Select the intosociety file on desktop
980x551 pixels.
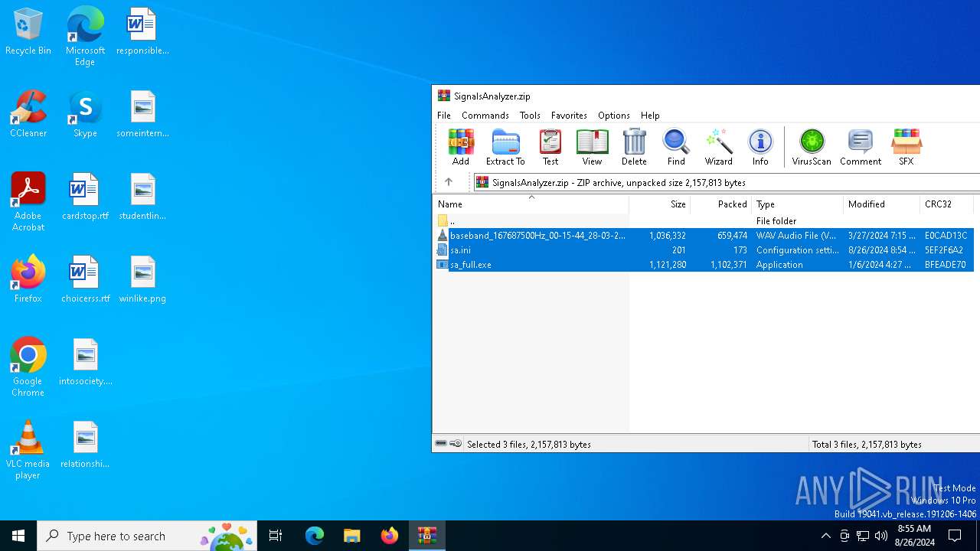tap(85, 362)
